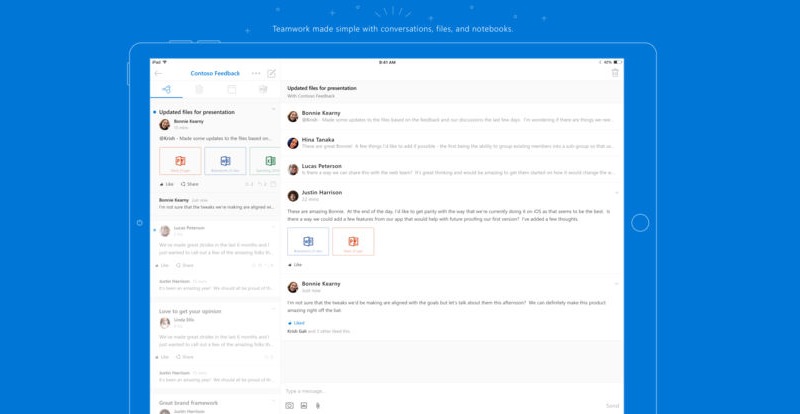Open the Great brand framework conversation
The height and width of the screenshot is (414, 800).
pyautogui.click(x=188, y=403)
